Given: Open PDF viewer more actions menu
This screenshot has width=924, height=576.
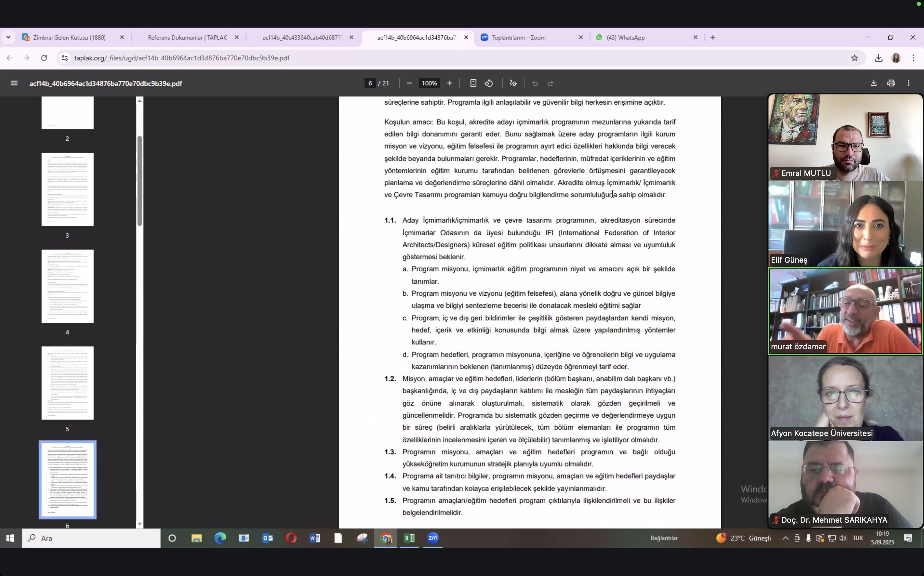Looking at the screenshot, I should 909,83.
